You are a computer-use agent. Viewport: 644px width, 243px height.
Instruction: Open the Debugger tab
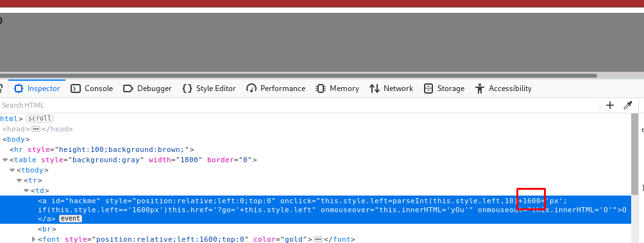tap(148, 88)
